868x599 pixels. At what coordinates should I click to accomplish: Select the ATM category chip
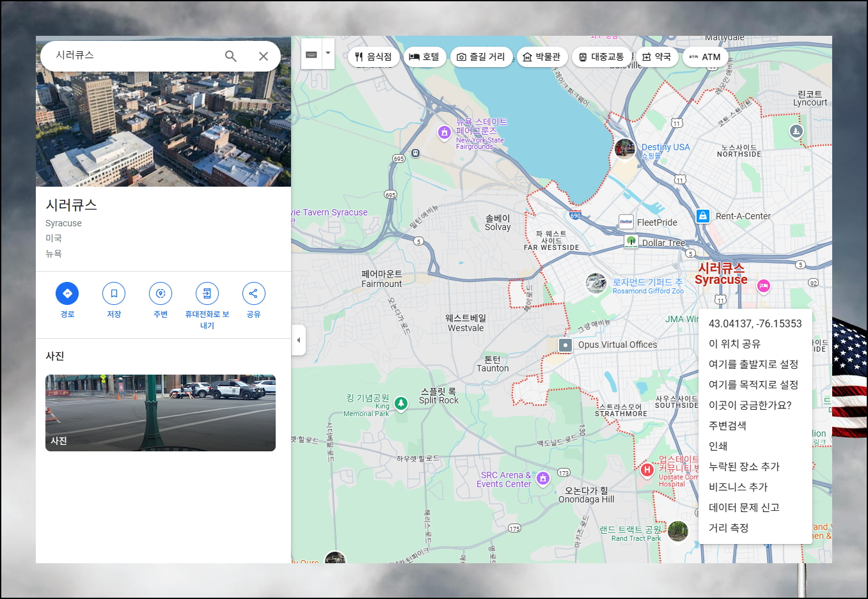pos(706,57)
